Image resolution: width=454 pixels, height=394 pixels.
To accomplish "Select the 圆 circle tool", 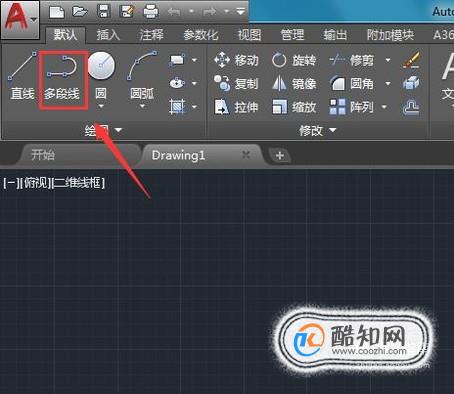I will 101,75.
